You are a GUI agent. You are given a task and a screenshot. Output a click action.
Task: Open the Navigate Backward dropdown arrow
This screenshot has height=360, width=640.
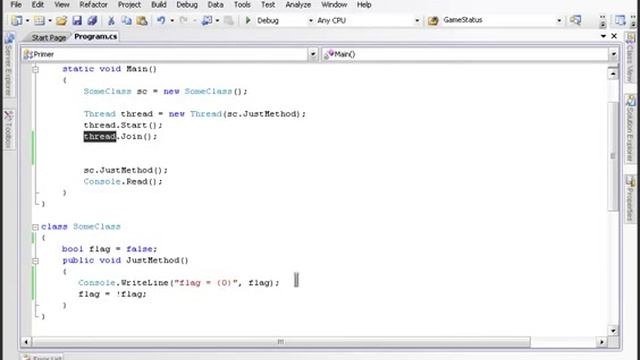217,20
